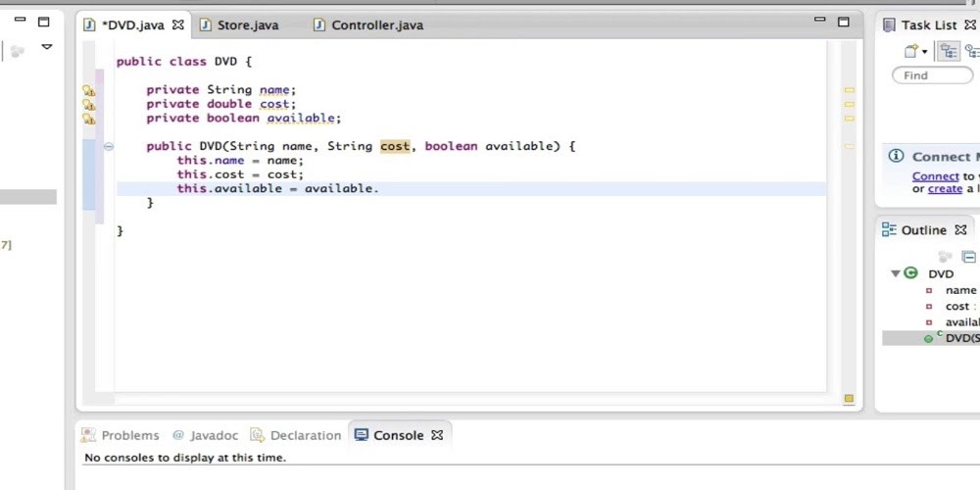This screenshot has height=490, width=980.
Task: Open the New Task dropdown arrow
Action: tap(924, 52)
